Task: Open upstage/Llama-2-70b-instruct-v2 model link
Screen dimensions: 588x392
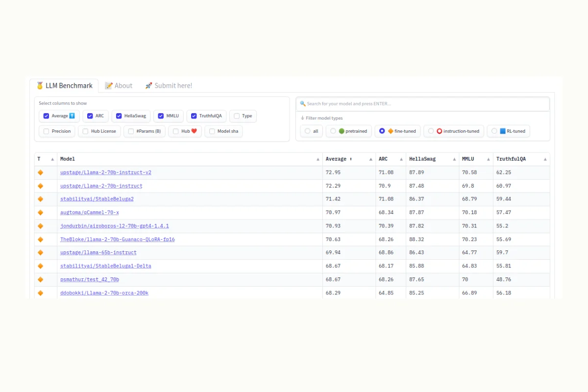Action: [x=106, y=172]
